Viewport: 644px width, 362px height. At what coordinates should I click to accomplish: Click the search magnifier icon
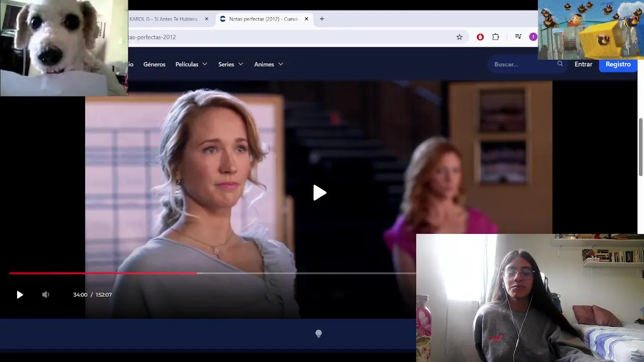[x=560, y=64]
